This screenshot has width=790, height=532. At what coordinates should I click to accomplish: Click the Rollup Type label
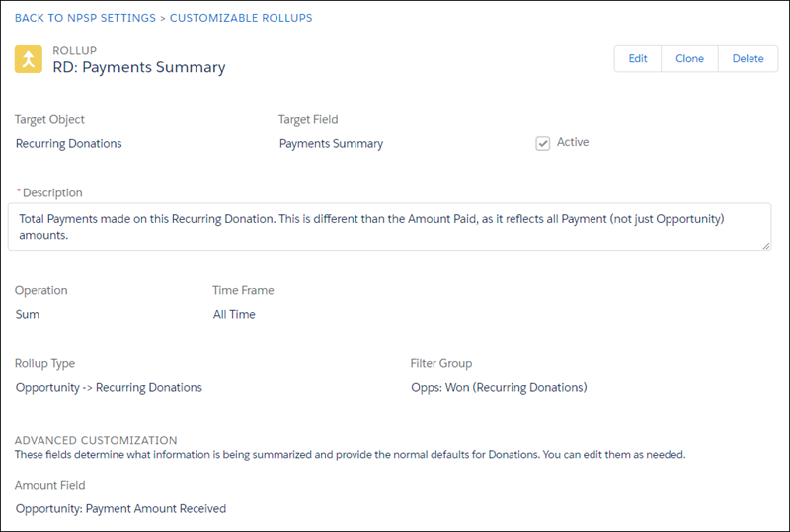click(44, 364)
